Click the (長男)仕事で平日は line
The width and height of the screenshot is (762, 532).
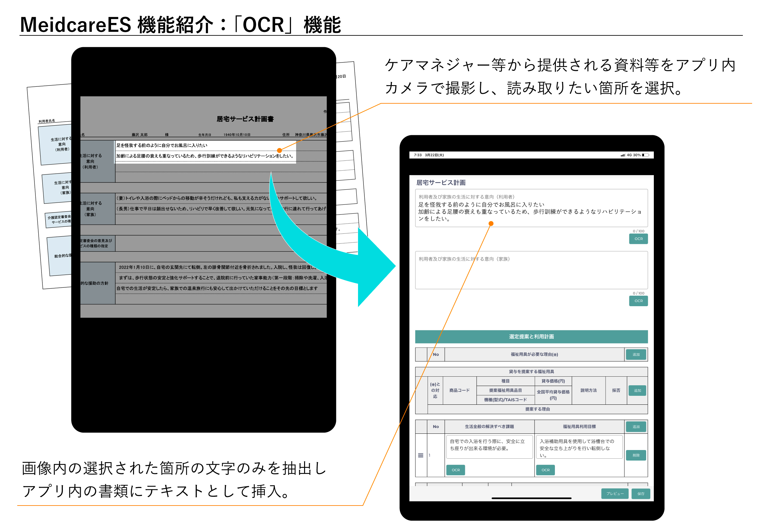pos(221,209)
